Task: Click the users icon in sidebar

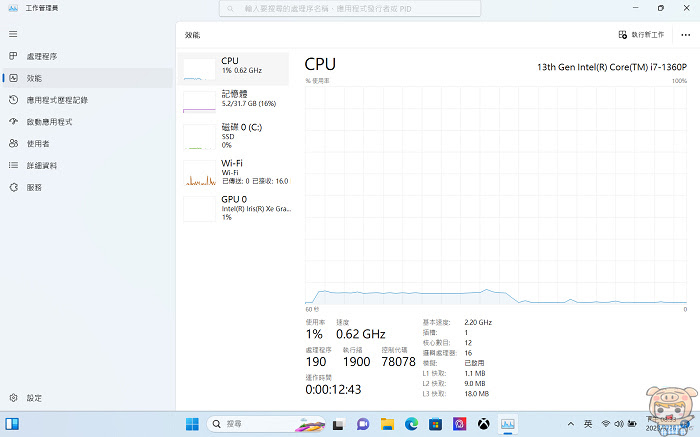Action: 13,143
